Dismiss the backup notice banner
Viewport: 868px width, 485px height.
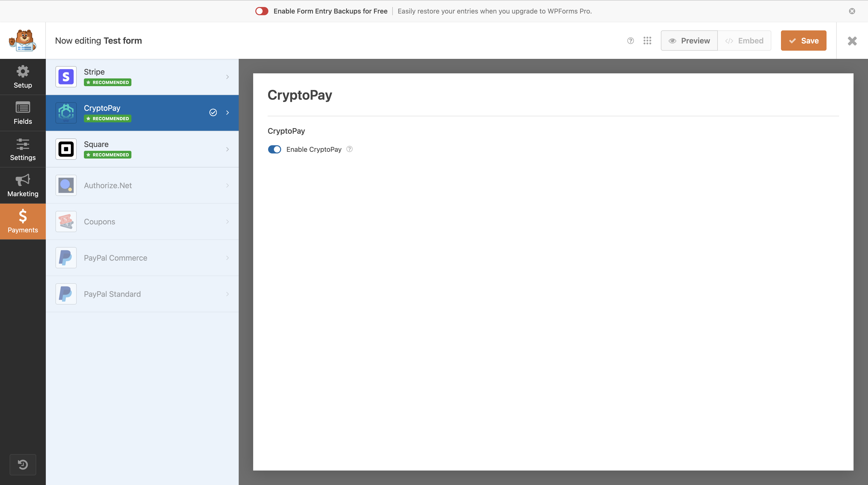coord(852,11)
